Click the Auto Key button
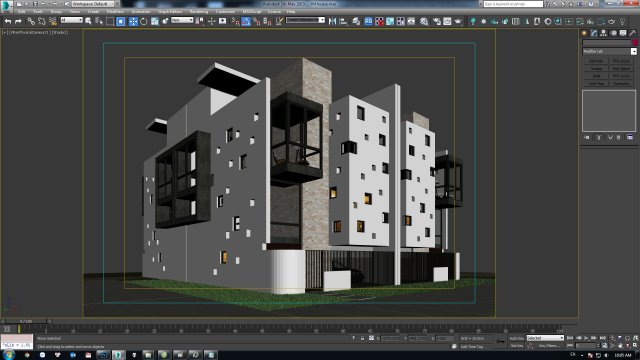The image size is (640, 360). [517, 338]
